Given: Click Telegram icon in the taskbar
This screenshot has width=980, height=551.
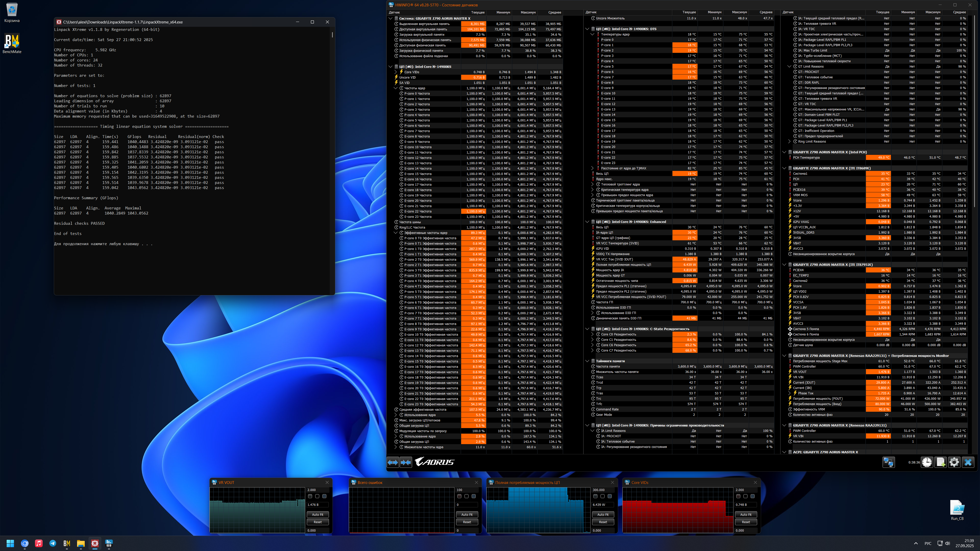Looking at the screenshot, I should click(53, 543).
